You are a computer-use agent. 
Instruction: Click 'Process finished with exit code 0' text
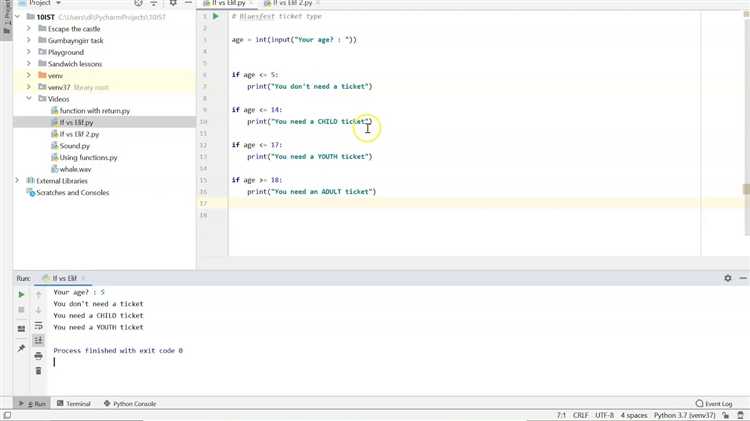(x=118, y=351)
